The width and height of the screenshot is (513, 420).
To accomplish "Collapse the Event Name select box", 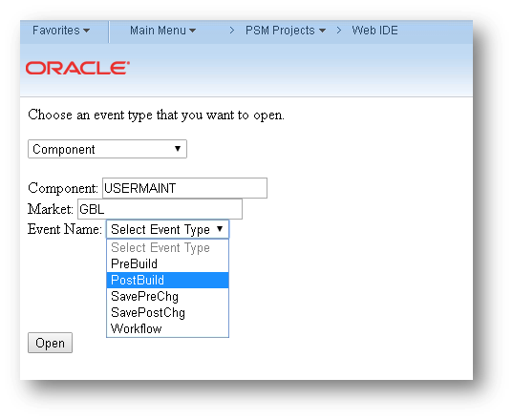I will tap(167, 229).
